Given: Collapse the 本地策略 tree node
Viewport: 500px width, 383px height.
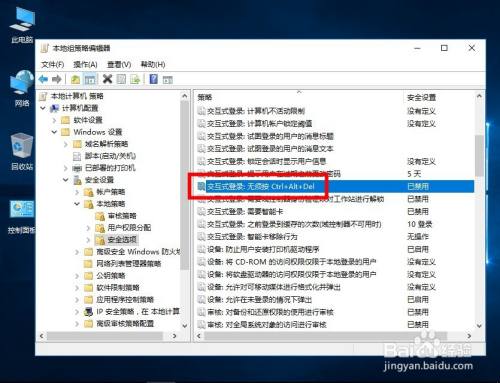Looking at the screenshot, I should click(x=77, y=204).
